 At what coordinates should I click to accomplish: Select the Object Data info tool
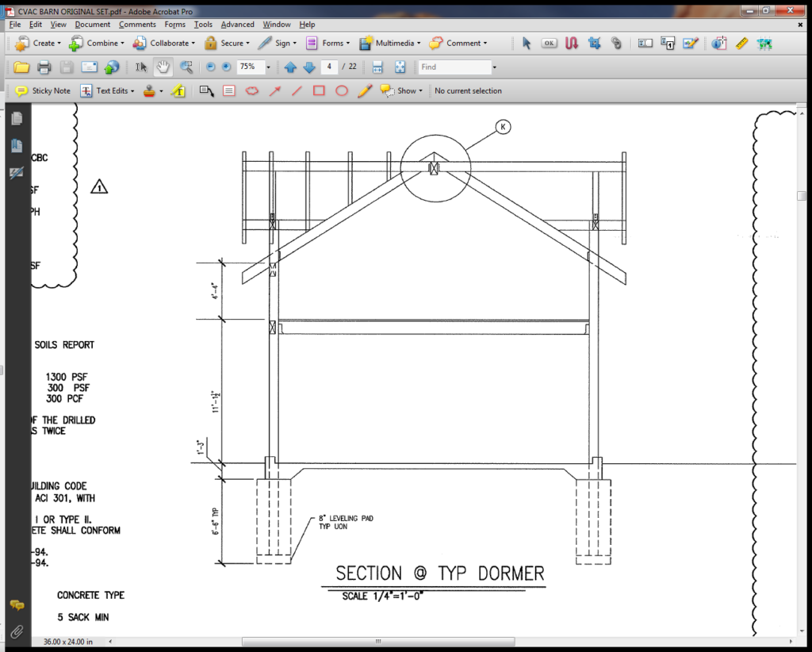[x=718, y=44]
